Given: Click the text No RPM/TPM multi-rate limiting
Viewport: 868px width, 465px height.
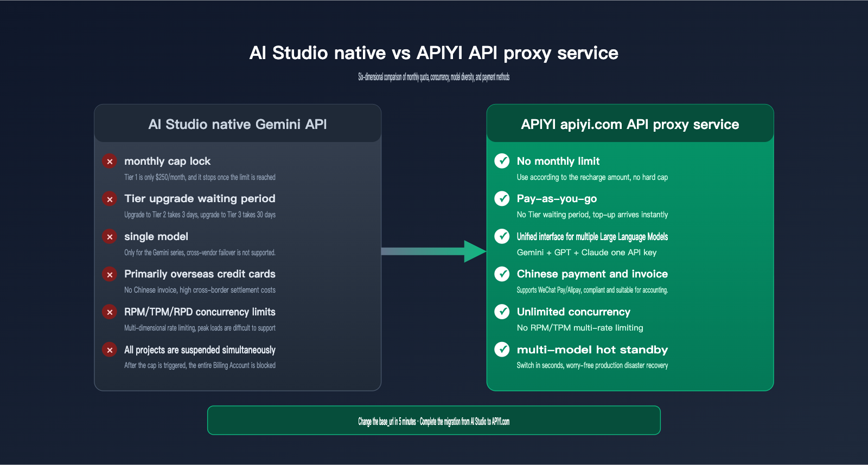Looking at the screenshot, I should [x=580, y=328].
